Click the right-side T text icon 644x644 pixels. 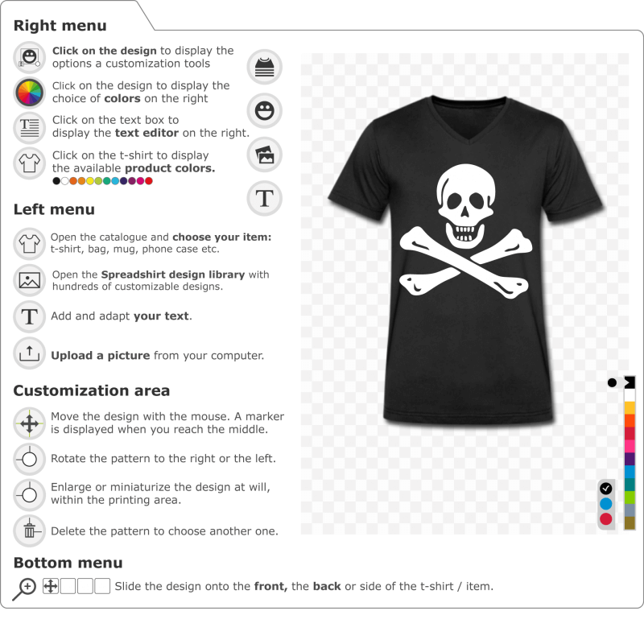[265, 198]
